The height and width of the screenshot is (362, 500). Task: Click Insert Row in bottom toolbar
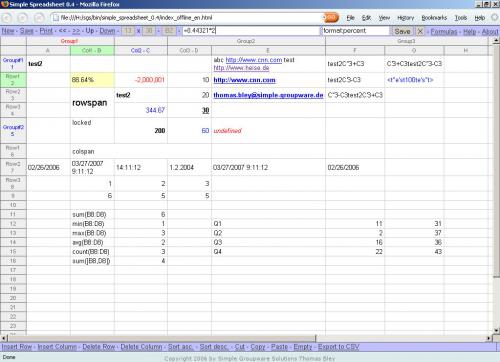[17, 347]
